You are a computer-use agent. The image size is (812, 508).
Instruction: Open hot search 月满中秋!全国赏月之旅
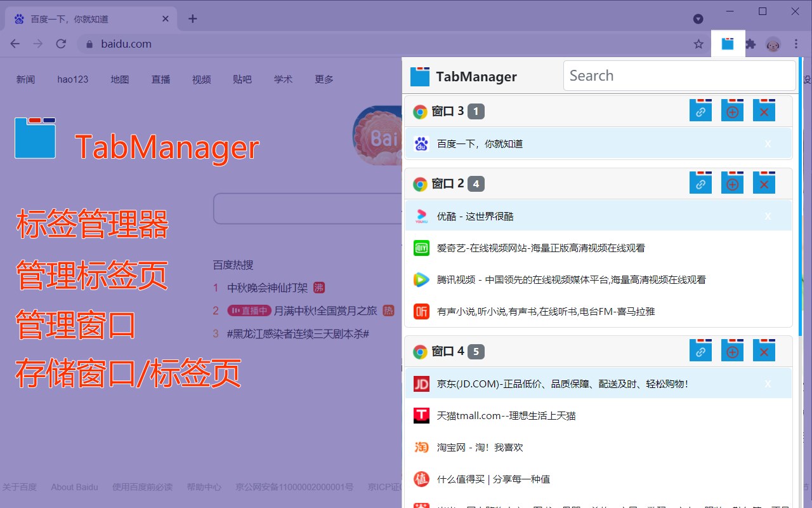(325, 311)
